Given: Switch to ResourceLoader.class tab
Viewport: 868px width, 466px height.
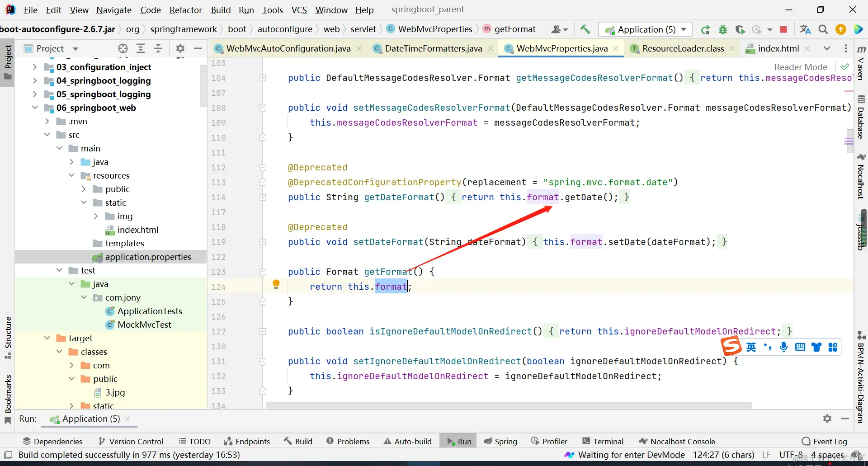Looking at the screenshot, I should 683,48.
